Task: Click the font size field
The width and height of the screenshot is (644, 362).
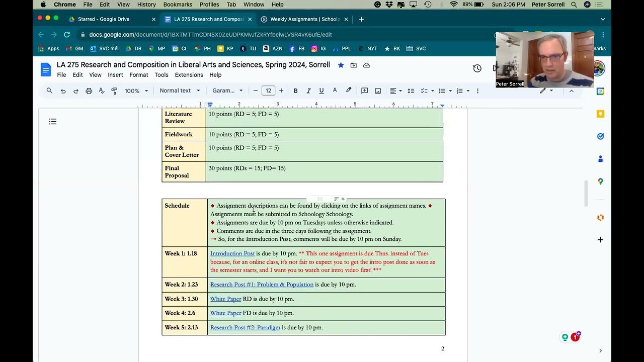Action: (x=268, y=91)
